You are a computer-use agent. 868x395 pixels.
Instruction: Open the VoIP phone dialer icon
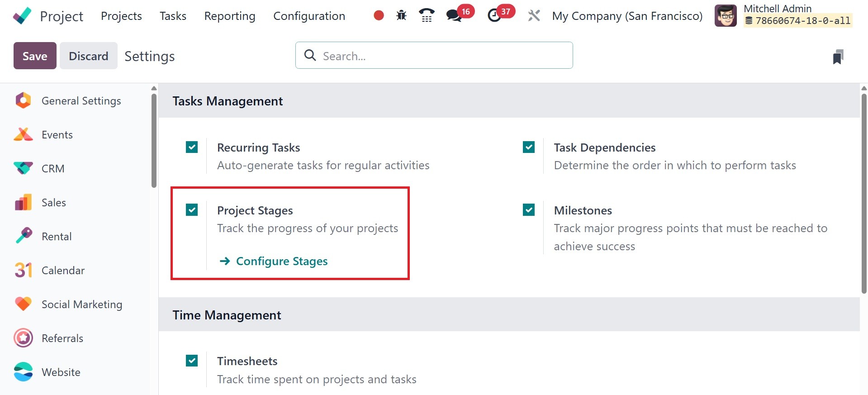point(426,16)
